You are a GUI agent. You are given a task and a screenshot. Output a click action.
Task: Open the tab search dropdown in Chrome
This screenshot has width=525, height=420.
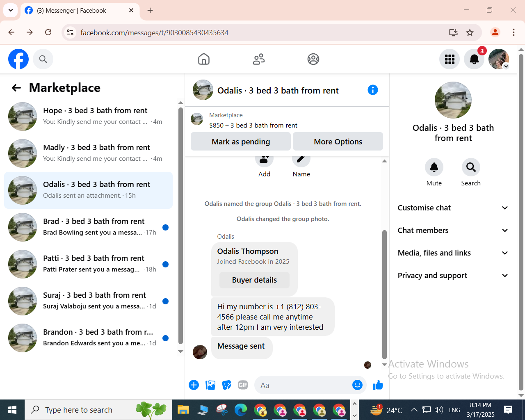[11, 10]
